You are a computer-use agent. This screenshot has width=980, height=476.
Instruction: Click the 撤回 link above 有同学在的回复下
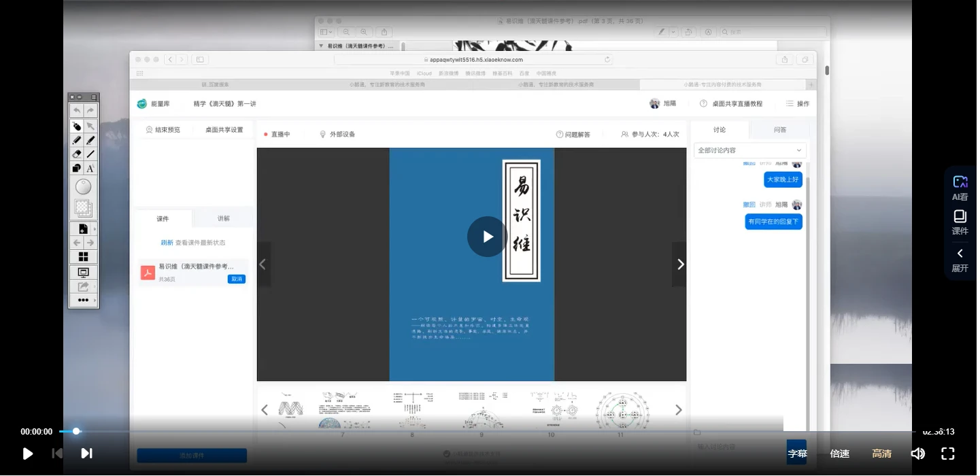[x=749, y=205]
